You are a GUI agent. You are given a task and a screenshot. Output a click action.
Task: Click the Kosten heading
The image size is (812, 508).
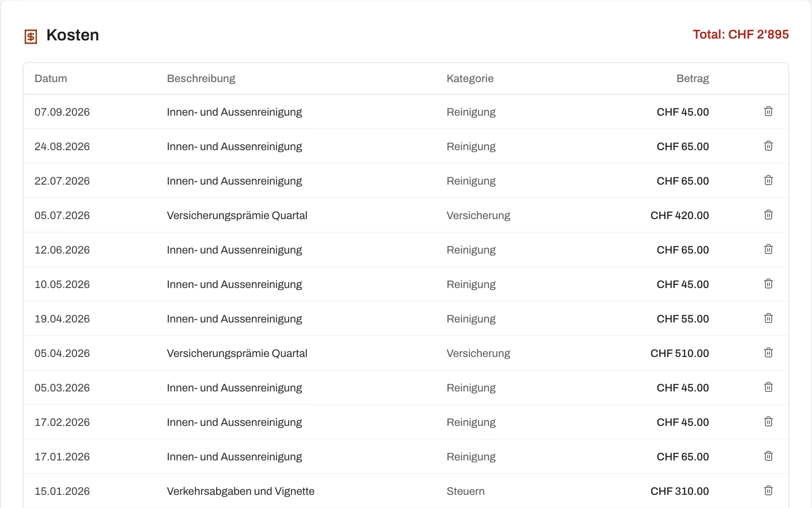click(x=72, y=35)
